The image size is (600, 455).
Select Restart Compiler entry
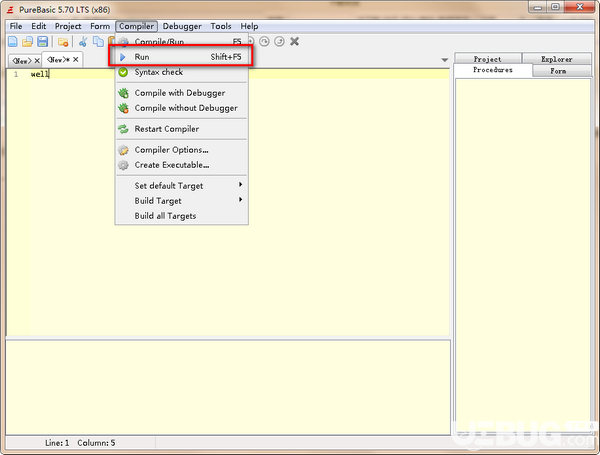click(182, 129)
